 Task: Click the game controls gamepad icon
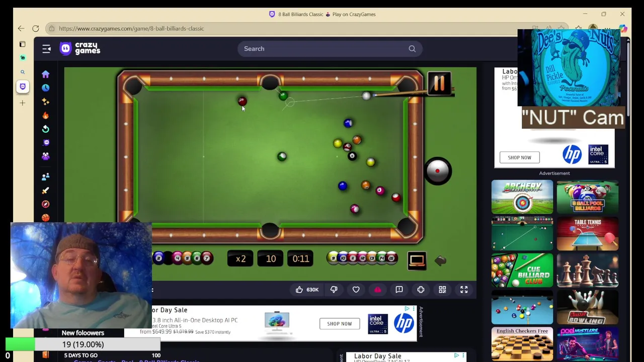(x=421, y=290)
